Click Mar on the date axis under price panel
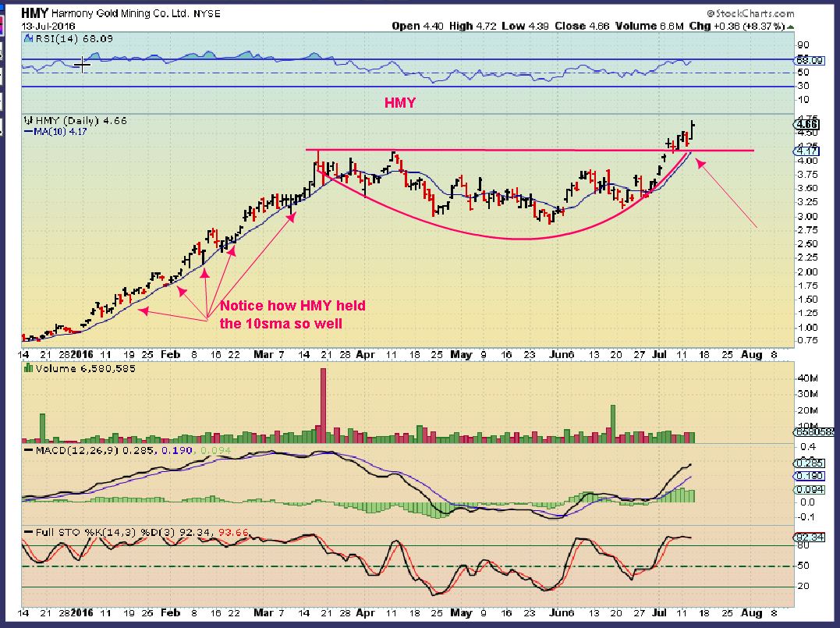Image resolution: width=840 pixels, height=628 pixels. point(264,354)
